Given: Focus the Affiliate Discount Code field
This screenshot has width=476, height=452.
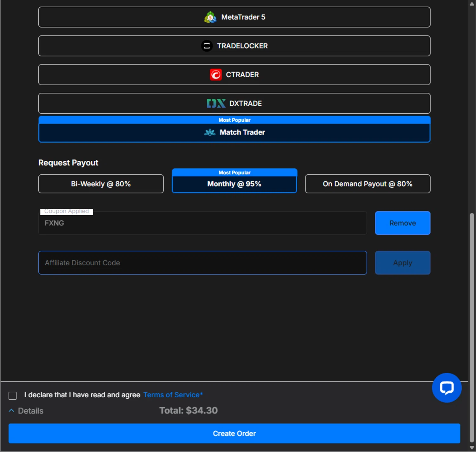Looking at the screenshot, I should pos(202,263).
